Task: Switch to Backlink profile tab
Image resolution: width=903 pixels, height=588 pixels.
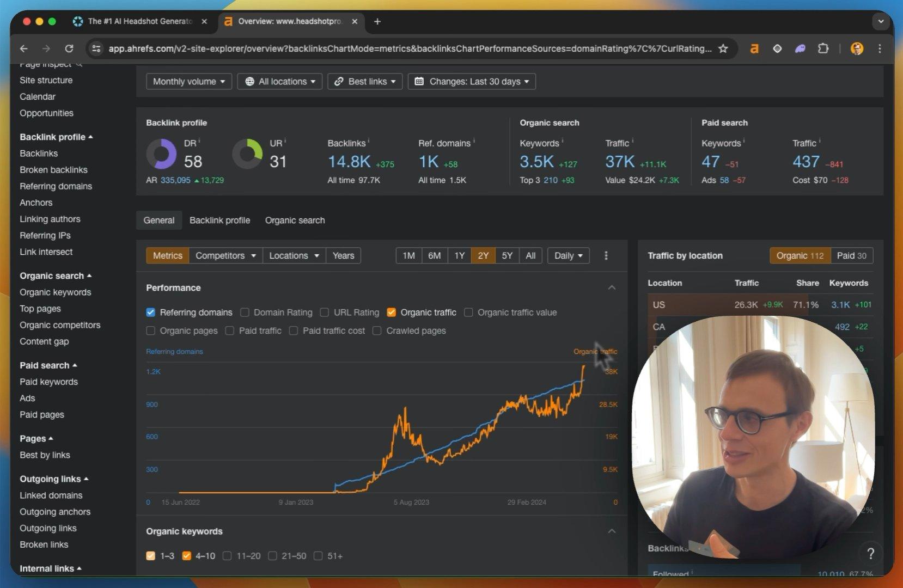Action: pos(219,220)
